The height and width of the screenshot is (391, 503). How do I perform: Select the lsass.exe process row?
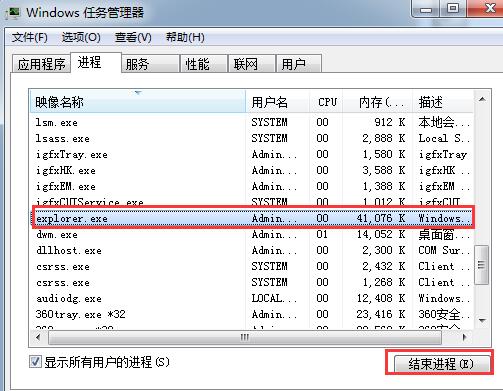pos(252,138)
